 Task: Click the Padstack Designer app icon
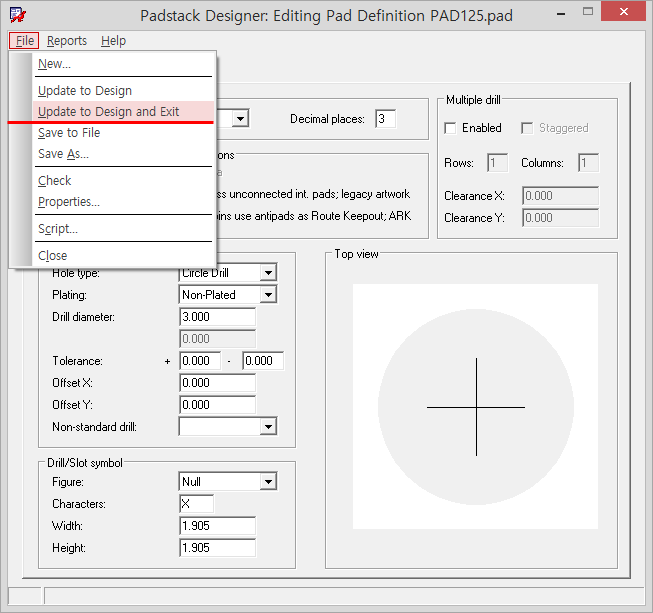(x=17, y=15)
